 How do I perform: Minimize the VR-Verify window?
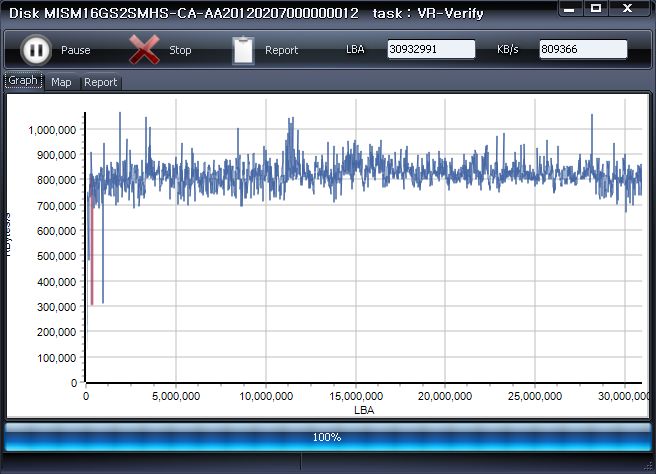point(570,8)
